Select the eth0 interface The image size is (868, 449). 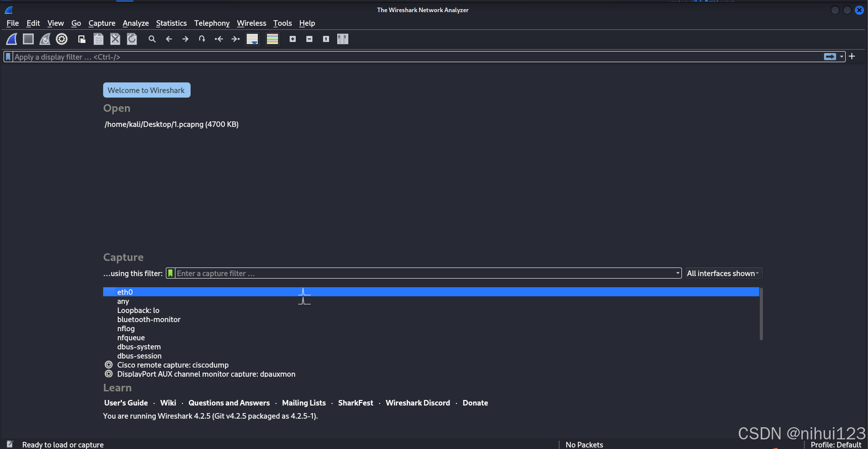pos(431,292)
